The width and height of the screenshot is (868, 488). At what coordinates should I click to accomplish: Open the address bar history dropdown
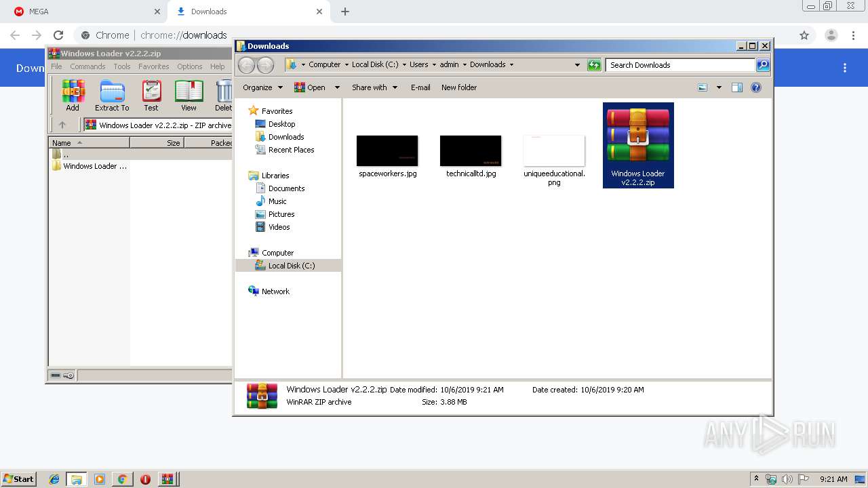pyautogui.click(x=577, y=65)
